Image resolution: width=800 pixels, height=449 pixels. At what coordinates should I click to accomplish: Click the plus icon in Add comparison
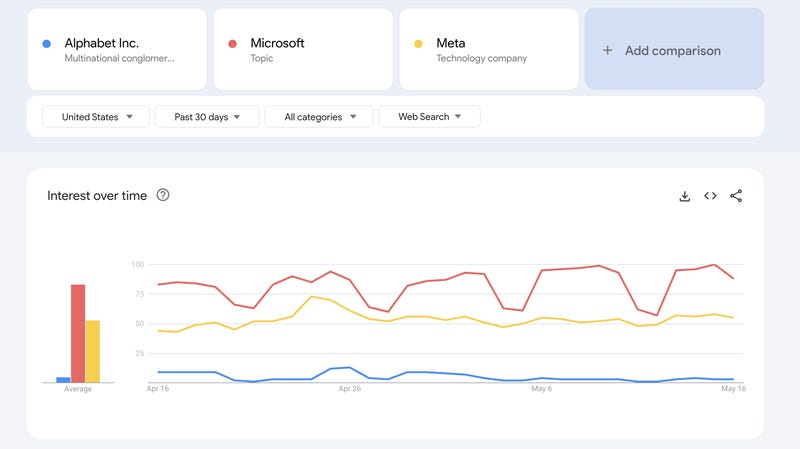(607, 51)
